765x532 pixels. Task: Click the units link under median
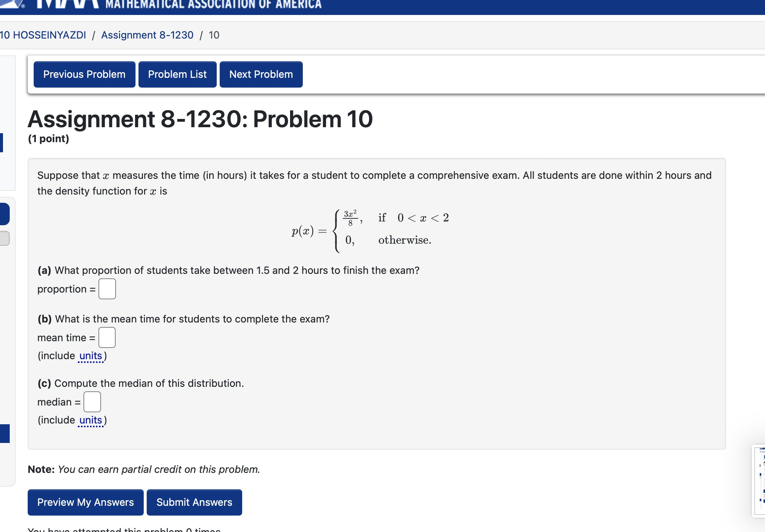pos(91,420)
